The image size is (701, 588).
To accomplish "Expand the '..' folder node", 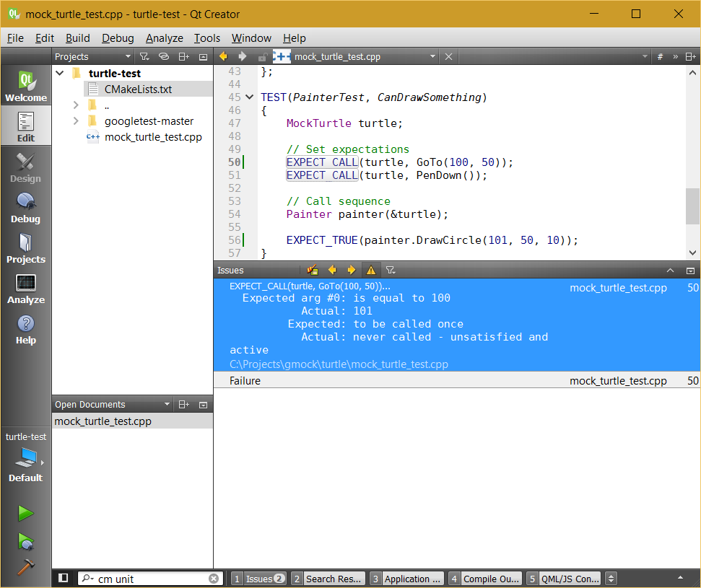I will pyautogui.click(x=76, y=105).
